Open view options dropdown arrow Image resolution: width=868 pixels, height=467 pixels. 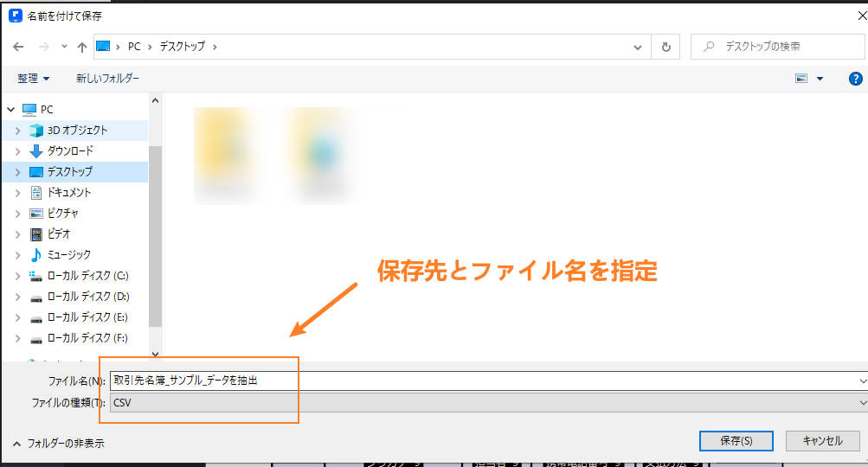[820, 79]
